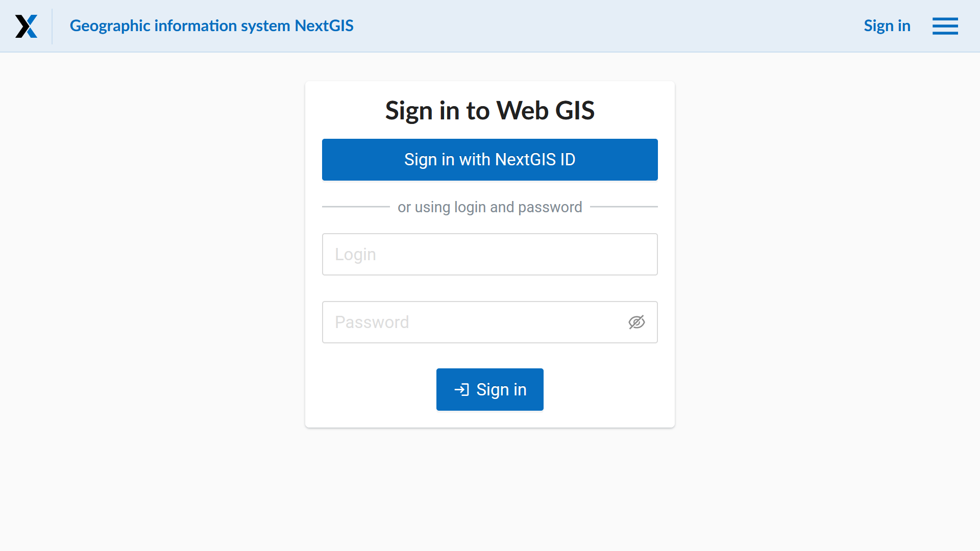Expand the top-right navigation drawer

945,26
